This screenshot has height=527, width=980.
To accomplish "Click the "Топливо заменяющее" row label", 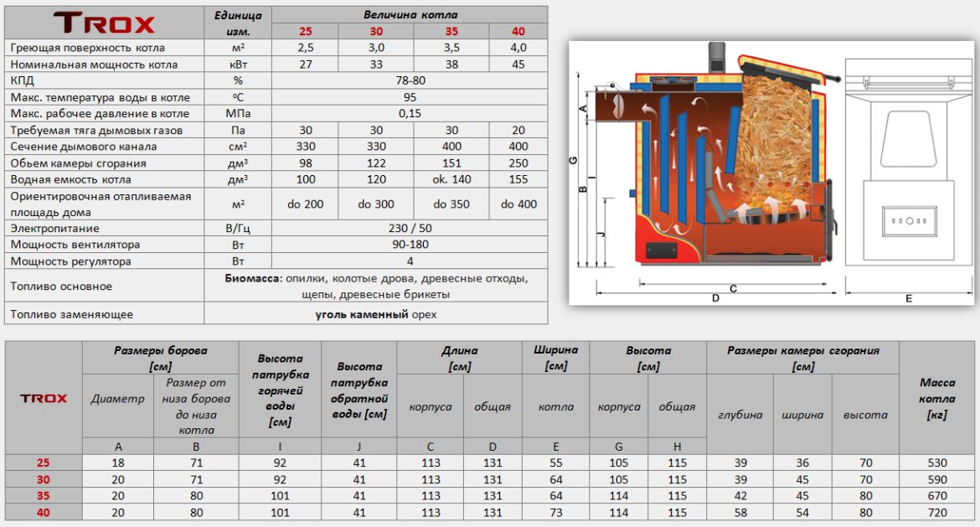I will [71, 314].
